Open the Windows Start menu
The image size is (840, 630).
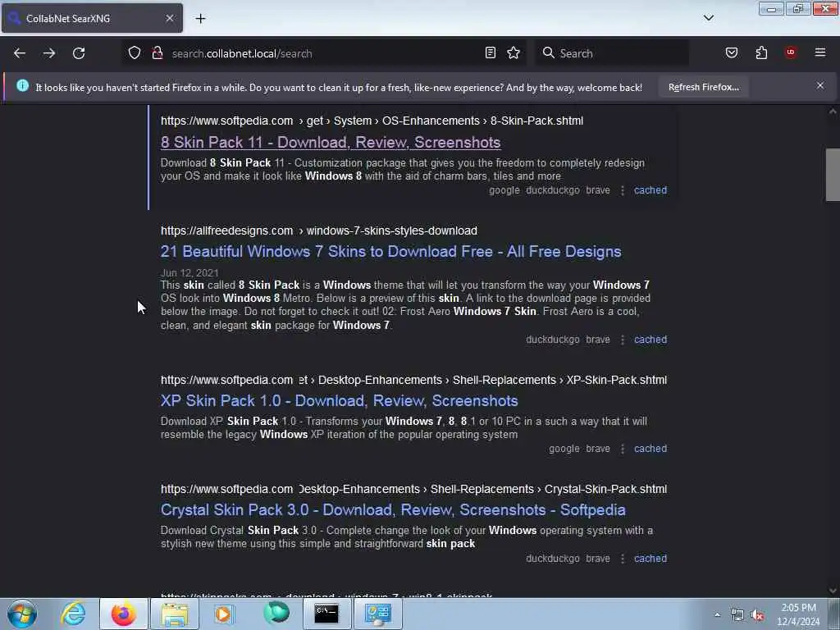point(22,614)
